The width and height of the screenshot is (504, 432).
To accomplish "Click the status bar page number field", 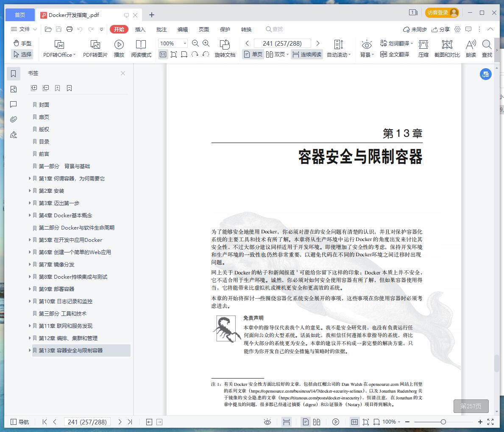I will (87, 422).
